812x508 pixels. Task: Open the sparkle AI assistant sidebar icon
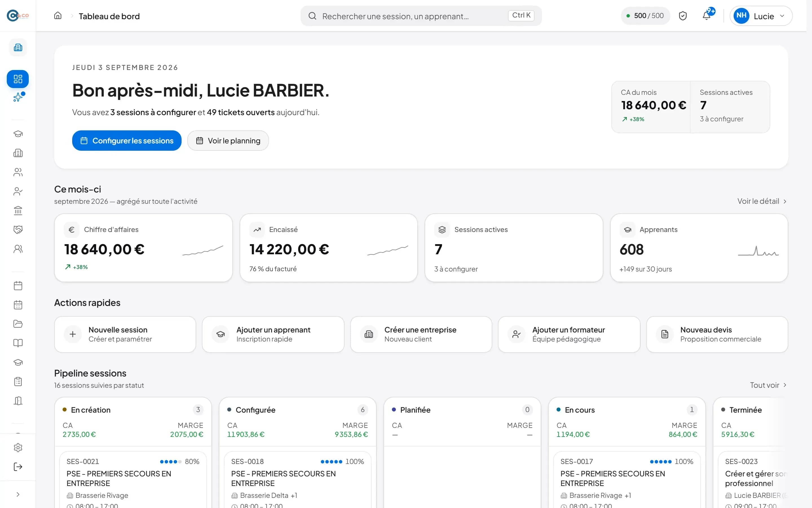[18, 97]
